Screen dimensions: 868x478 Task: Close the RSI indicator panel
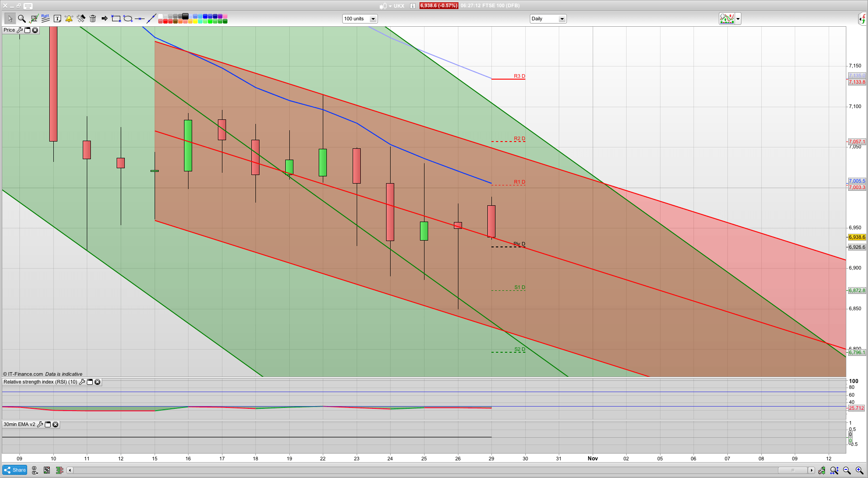(98, 382)
